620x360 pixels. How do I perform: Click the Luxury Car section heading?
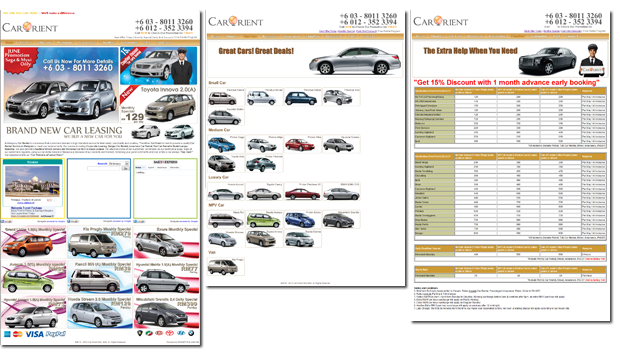(x=218, y=177)
